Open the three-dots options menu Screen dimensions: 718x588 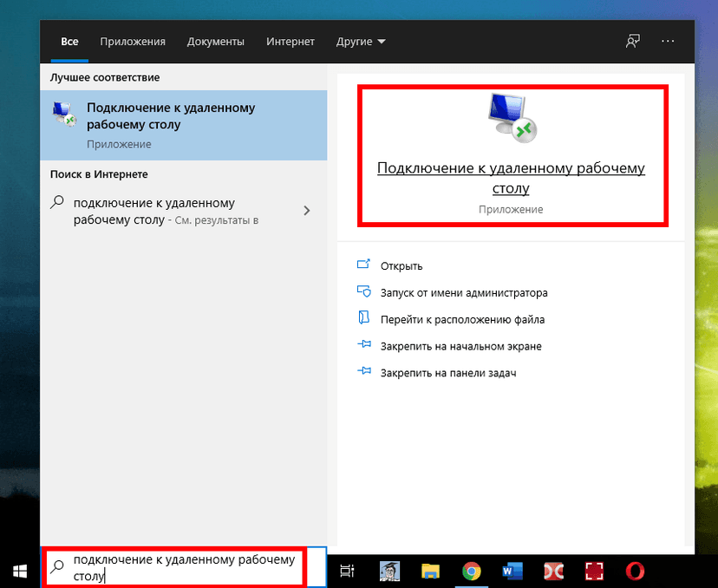pyautogui.click(x=668, y=42)
